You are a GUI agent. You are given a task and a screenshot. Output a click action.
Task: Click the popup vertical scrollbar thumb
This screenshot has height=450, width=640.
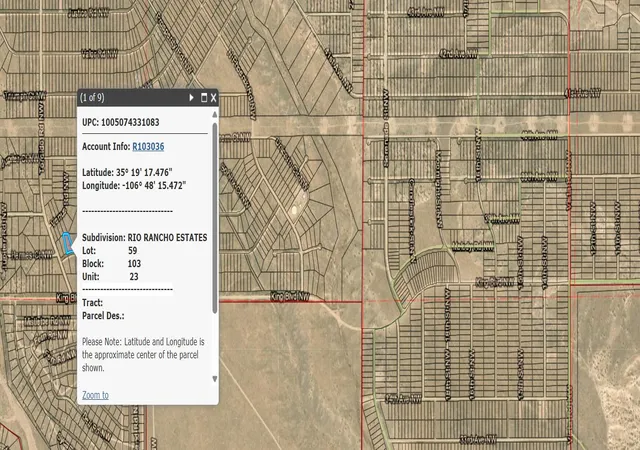215,218
